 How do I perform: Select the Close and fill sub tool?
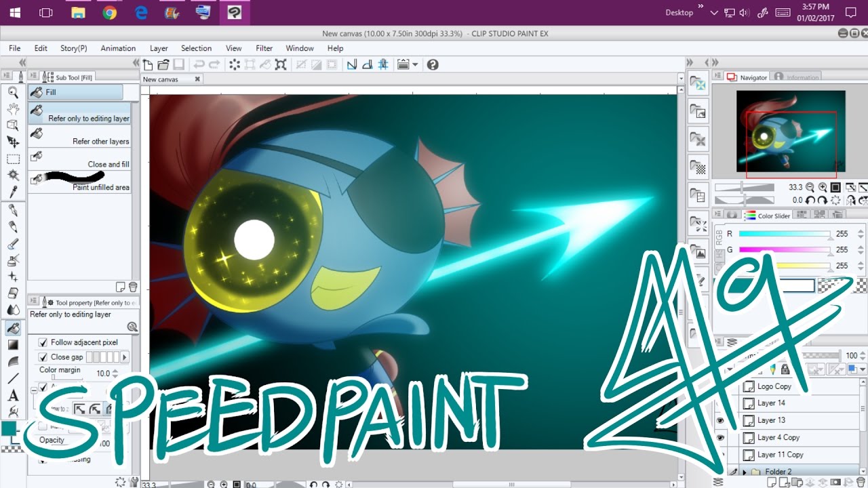79,159
